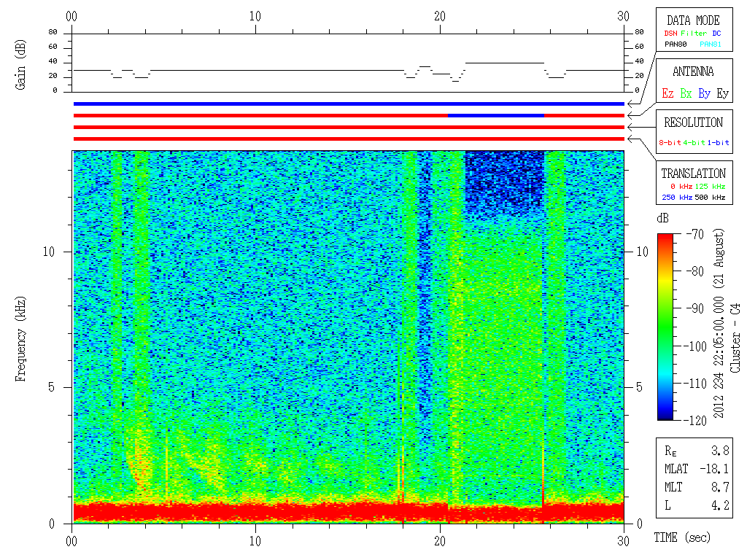The width and height of the screenshot is (747, 560).
Task: Click the red translation indicator bar
Action: click(349, 139)
